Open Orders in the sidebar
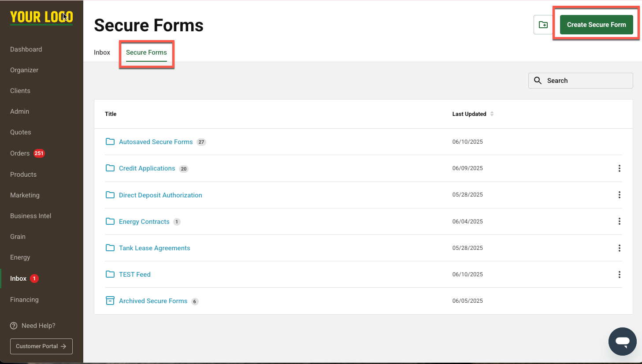This screenshot has height=364, width=642. point(20,153)
